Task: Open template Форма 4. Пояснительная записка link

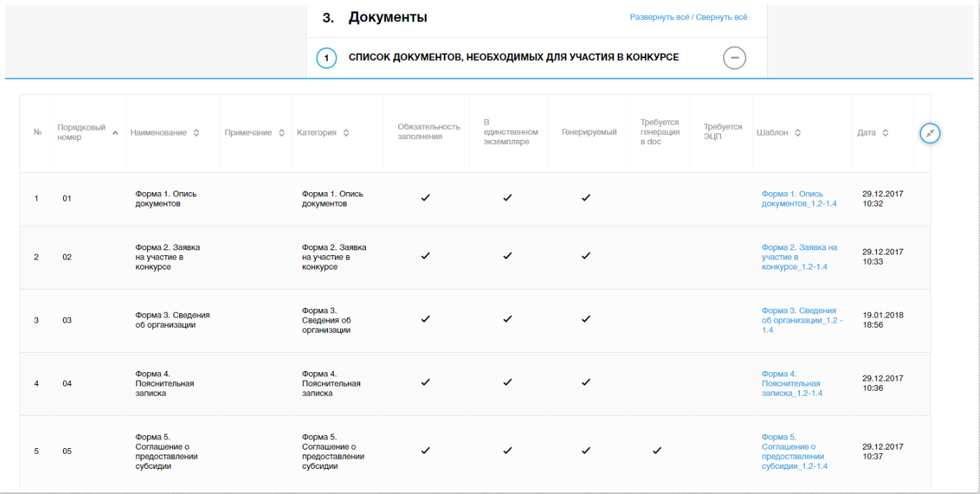Action: coord(792,384)
